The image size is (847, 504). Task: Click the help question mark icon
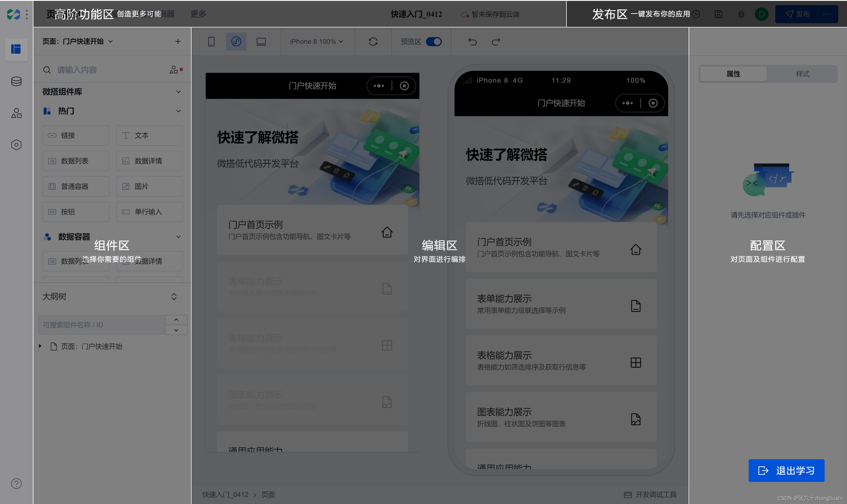click(16, 484)
